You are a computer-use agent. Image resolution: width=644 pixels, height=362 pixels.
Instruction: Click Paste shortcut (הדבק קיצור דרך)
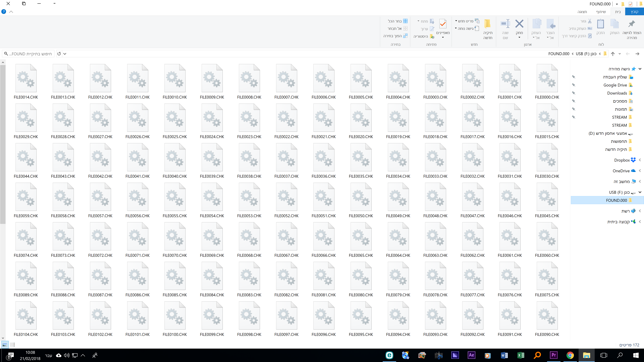[577, 36]
